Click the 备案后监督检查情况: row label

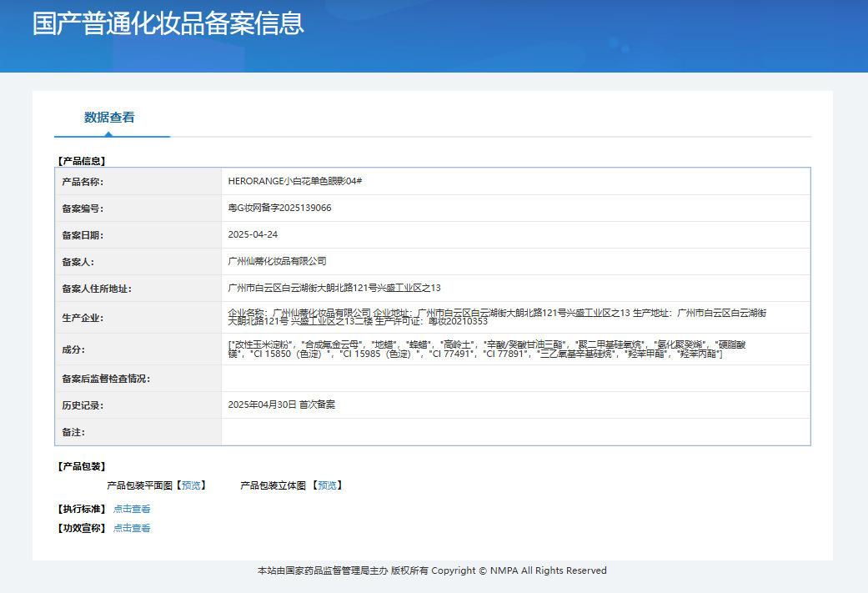coord(106,379)
